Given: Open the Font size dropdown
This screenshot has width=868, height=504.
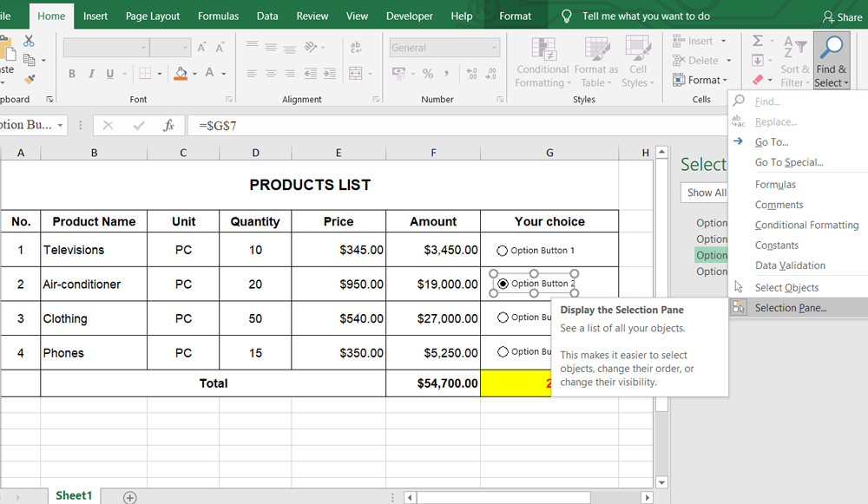Looking at the screenshot, I should [185, 48].
